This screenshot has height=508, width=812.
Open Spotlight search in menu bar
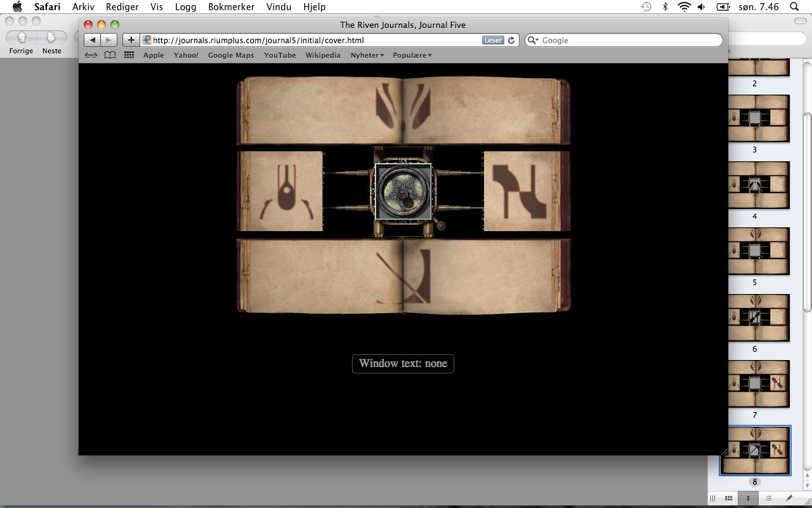pyautogui.click(x=794, y=7)
